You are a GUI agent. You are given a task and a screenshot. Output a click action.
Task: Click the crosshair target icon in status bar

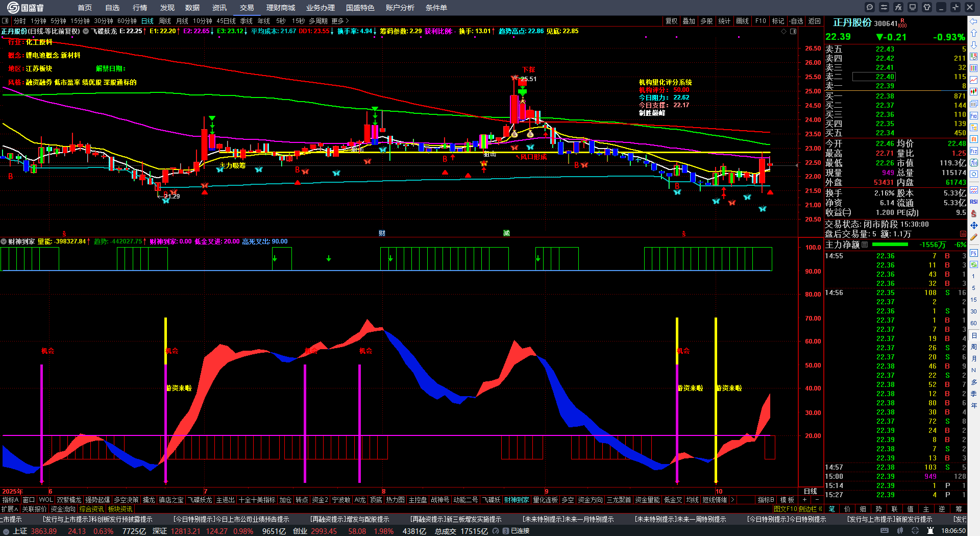pyautogui.click(x=916, y=531)
